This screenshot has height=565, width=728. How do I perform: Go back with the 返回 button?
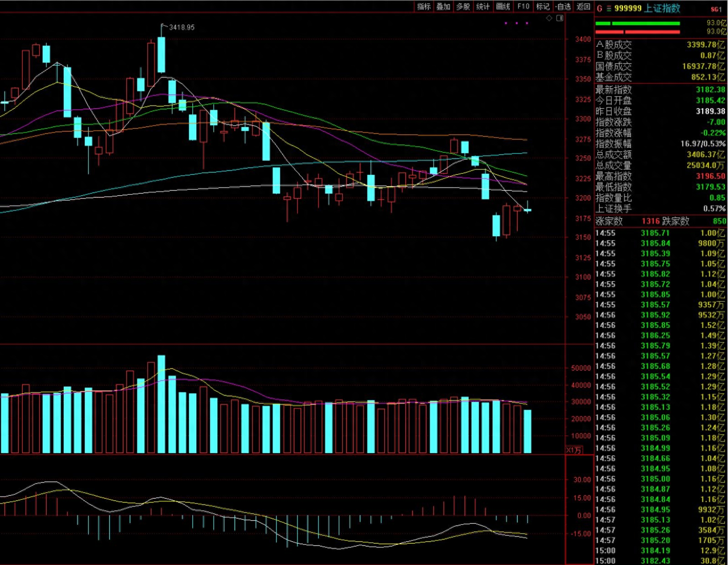[x=584, y=6]
